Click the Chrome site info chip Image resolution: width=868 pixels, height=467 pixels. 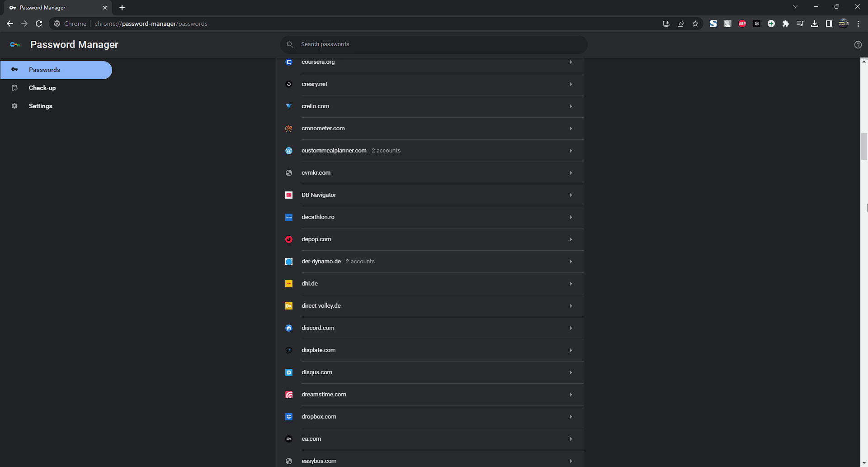click(70, 24)
